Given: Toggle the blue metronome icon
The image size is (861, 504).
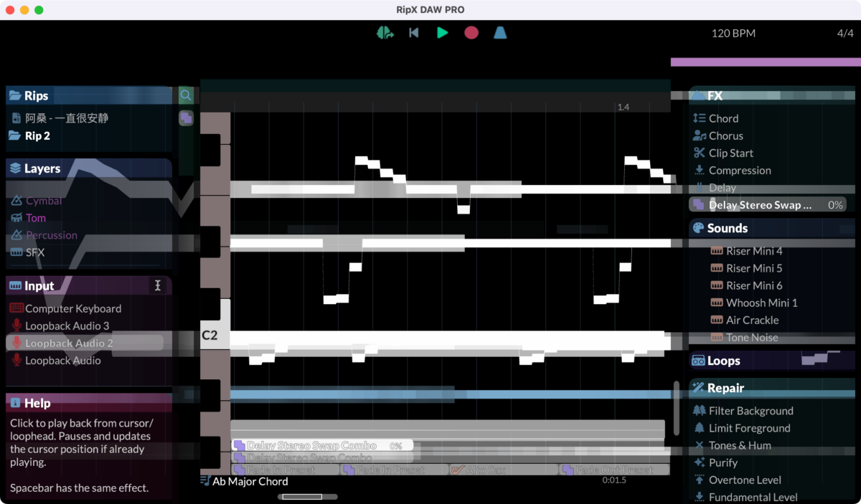Looking at the screenshot, I should click(x=500, y=32).
